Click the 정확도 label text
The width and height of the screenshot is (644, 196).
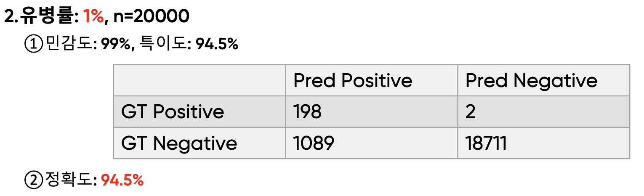coord(70,180)
